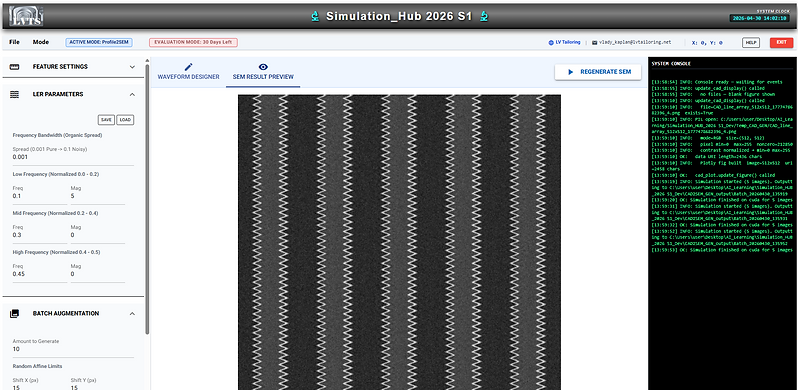Click the play icon in Regenerate SEM

click(571, 72)
